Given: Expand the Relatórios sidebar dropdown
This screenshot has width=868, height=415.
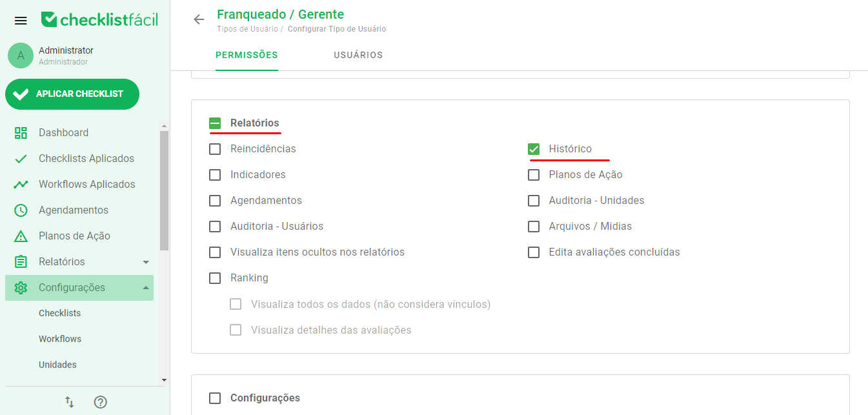Looking at the screenshot, I should tap(146, 261).
